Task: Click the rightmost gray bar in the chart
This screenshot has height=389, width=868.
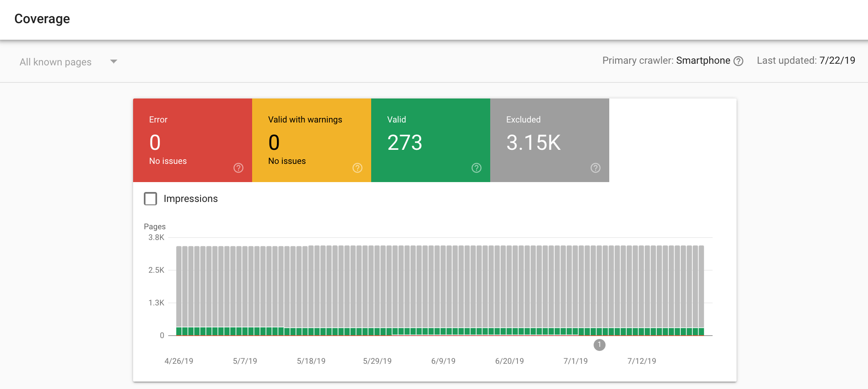Action: click(x=701, y=286)
